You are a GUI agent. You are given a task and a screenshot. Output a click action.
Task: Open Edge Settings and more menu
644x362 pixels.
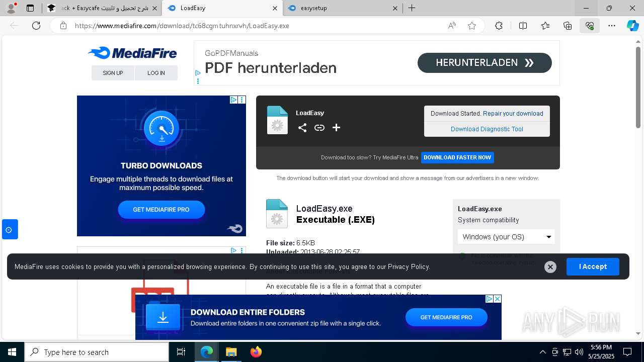pyautogui.click(x=612, y=26)
